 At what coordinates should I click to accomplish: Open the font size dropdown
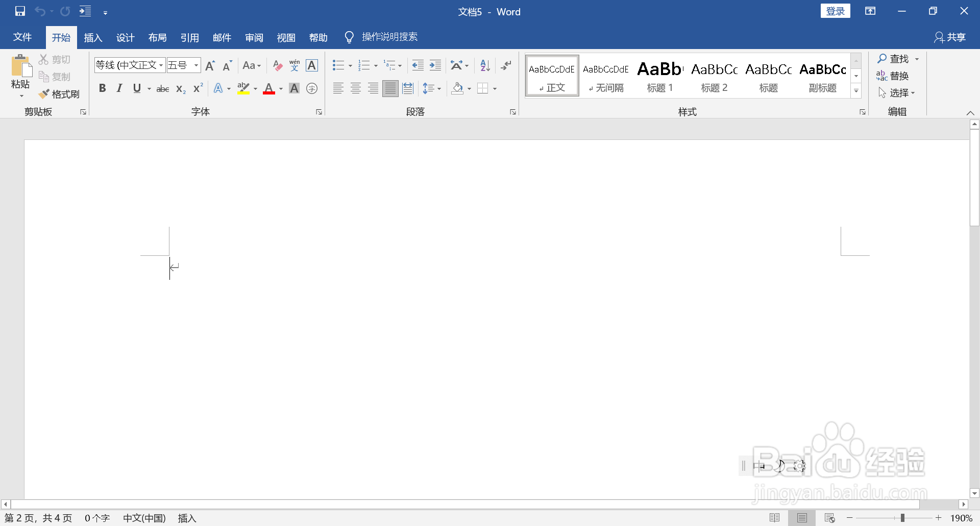coord(196,65)
